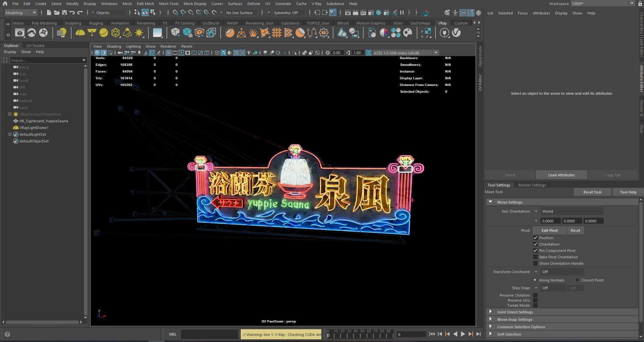Image resolution: width=644 pixels, height=342 pixels.
Task: Click the V-Ray Fur grass shelf icon
Action: click(253, 33)
